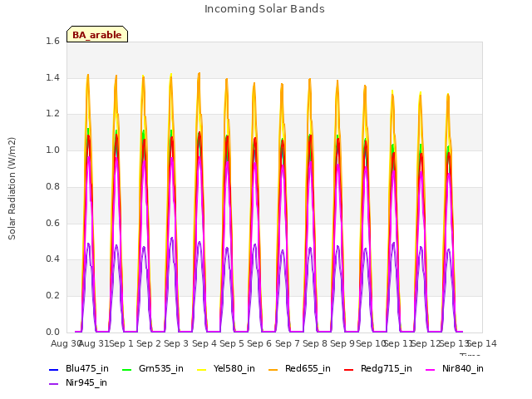Viewport: 532px width, 399px height.
Task: Click the Sep 7 x-axis date label
Action: [288, 343]
